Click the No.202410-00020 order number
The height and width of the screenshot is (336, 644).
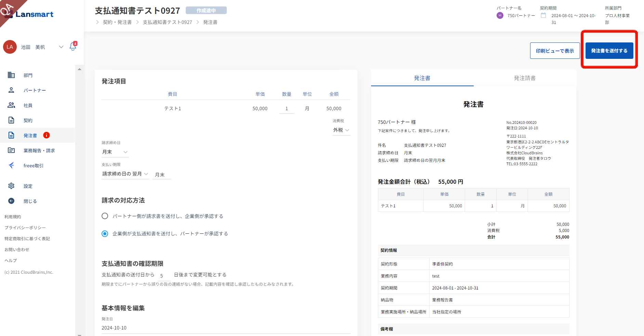521,122
